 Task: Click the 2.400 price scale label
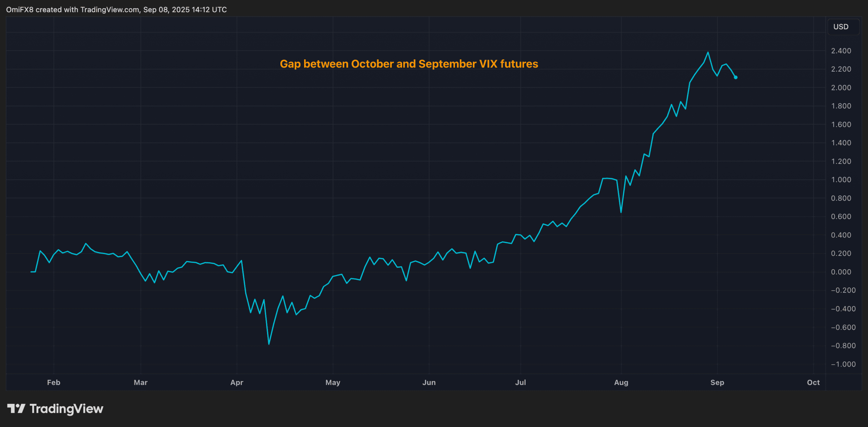pyautogui.click(x=841, y=51)
